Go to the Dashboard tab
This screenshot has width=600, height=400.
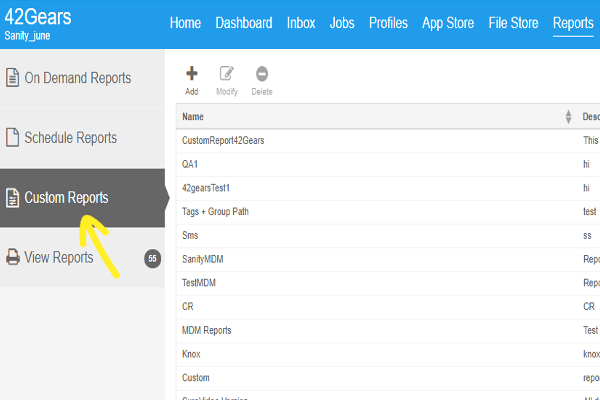pos(244,23)
